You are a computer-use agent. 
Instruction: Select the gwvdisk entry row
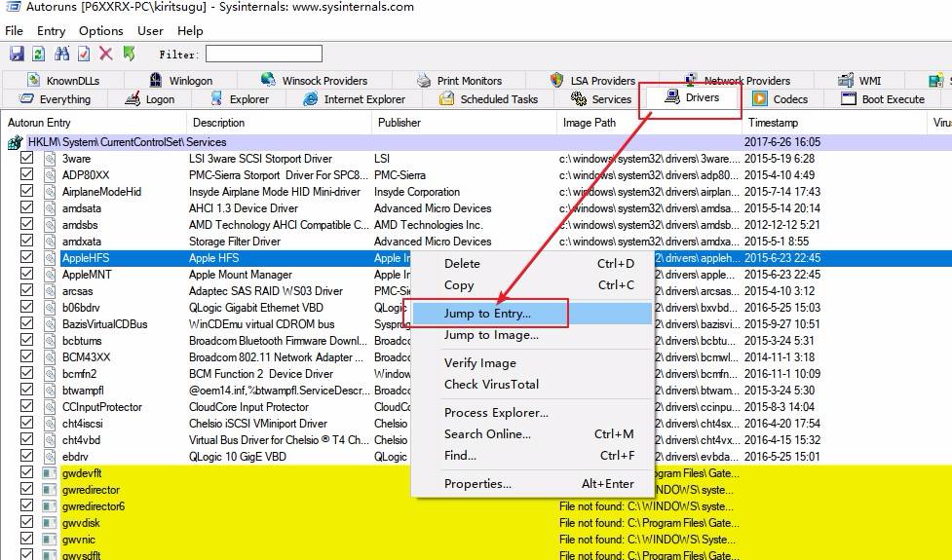click(x=476, y=522)
